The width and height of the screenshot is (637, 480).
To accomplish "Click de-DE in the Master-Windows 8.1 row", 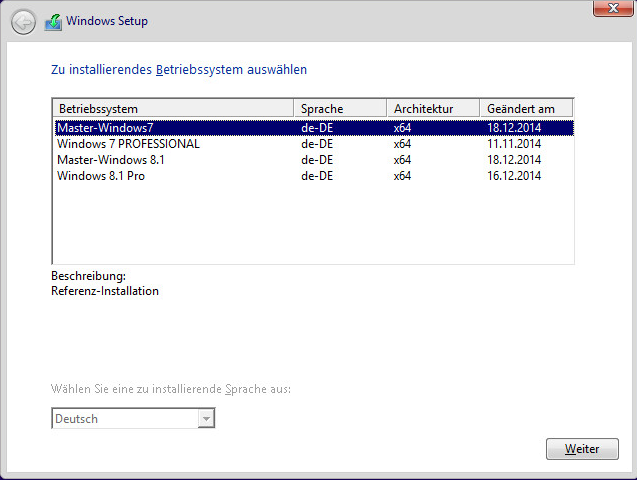I will 317,160.
